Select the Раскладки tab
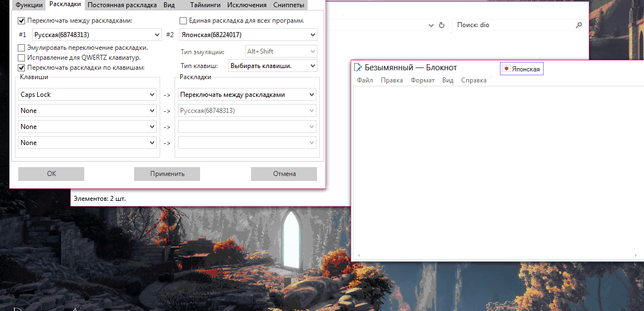The width and height of the screenshot is (644, 311). coord(65,5)
